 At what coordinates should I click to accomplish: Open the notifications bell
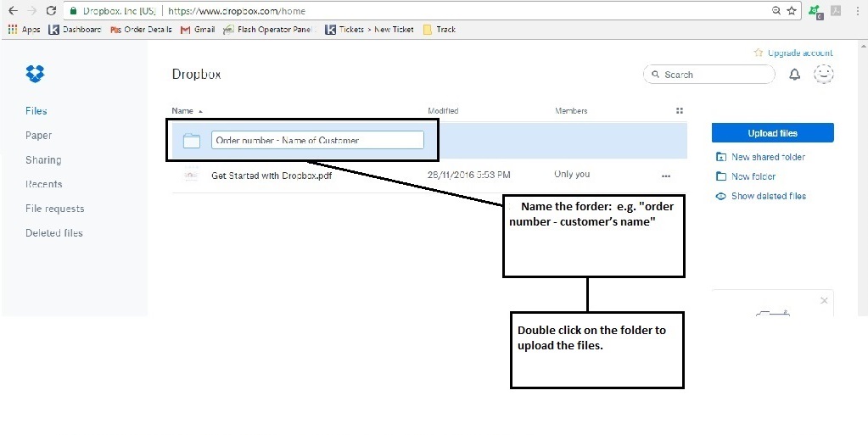pos(794,74)
